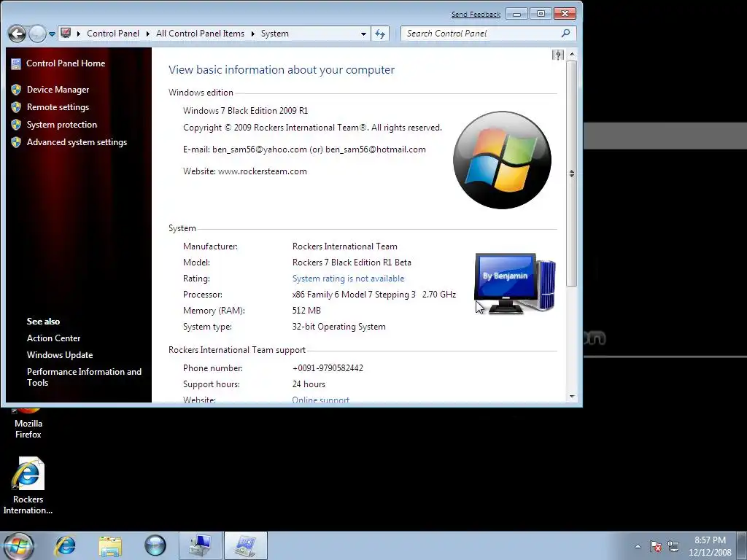
Task: Click the Windows logo orb image
Action: pos(502,160)
